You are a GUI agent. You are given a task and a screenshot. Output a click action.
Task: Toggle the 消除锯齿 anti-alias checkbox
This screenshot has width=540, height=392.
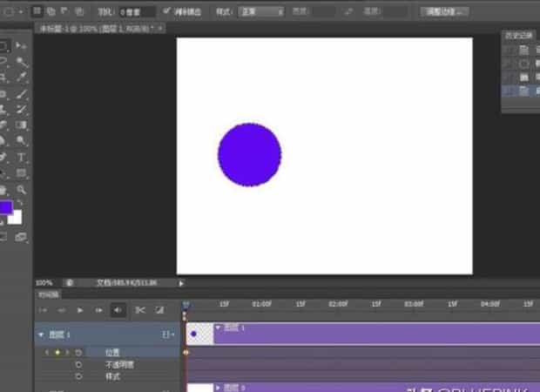click(x=167, y=12)
